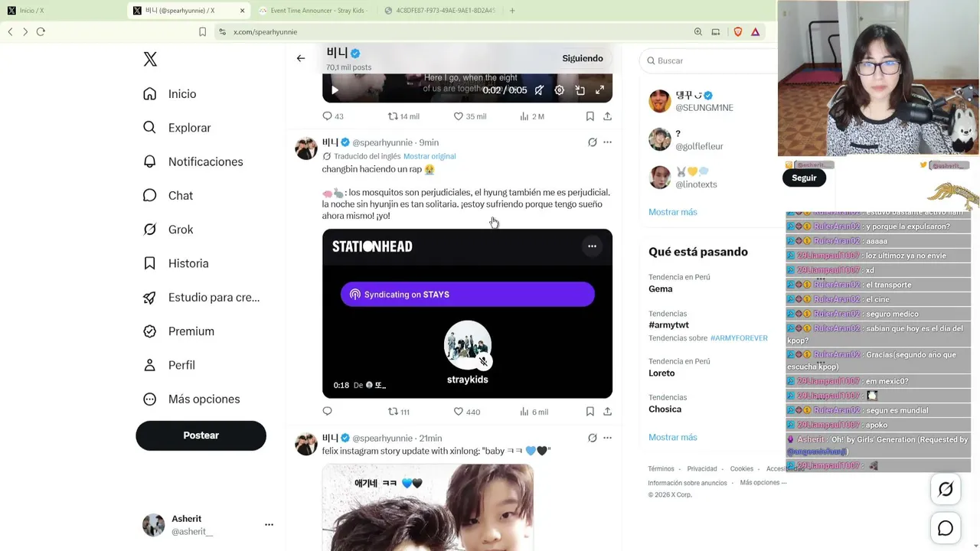Open Explorar in the sidebar

[x=177, y=128]
